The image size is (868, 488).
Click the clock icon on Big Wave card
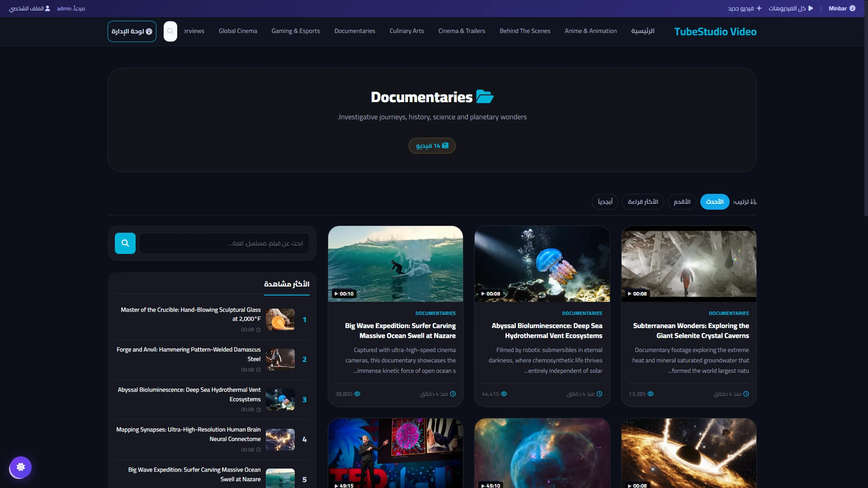click(x=453, y=394)
